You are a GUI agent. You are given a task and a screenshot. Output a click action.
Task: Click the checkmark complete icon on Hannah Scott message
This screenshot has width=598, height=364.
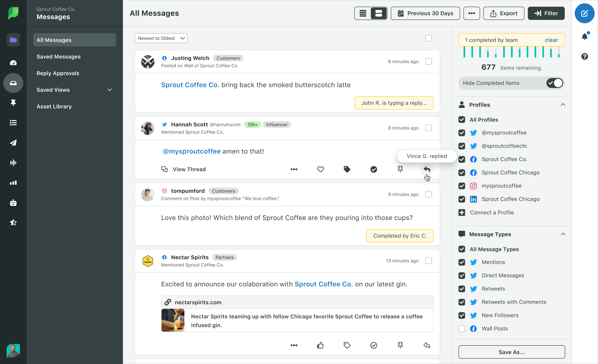point(373,169)
